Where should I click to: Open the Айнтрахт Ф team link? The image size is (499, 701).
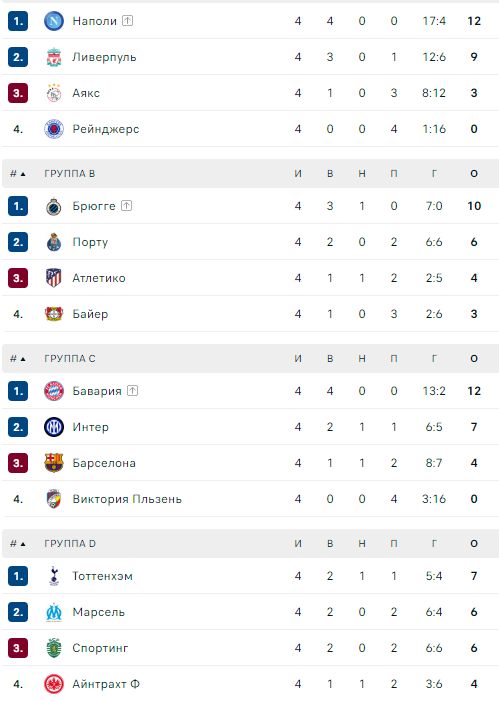(x=106, y=684)
